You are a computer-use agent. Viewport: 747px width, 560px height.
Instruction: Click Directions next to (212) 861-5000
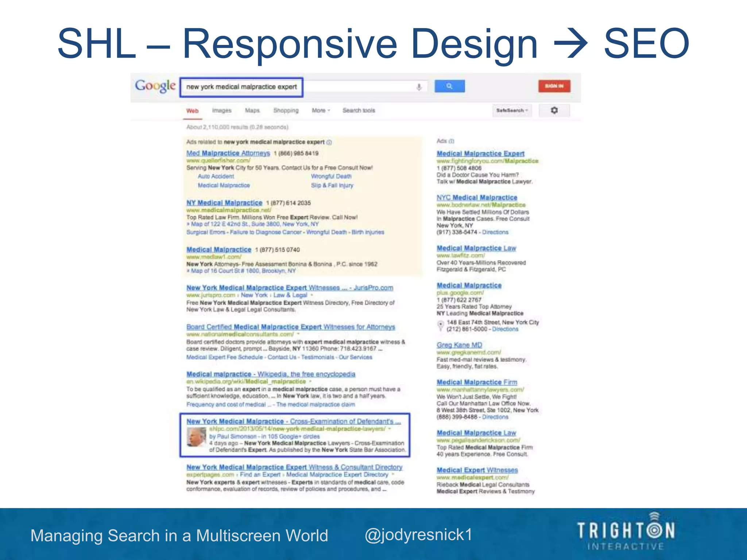click(x=505, y=329)
